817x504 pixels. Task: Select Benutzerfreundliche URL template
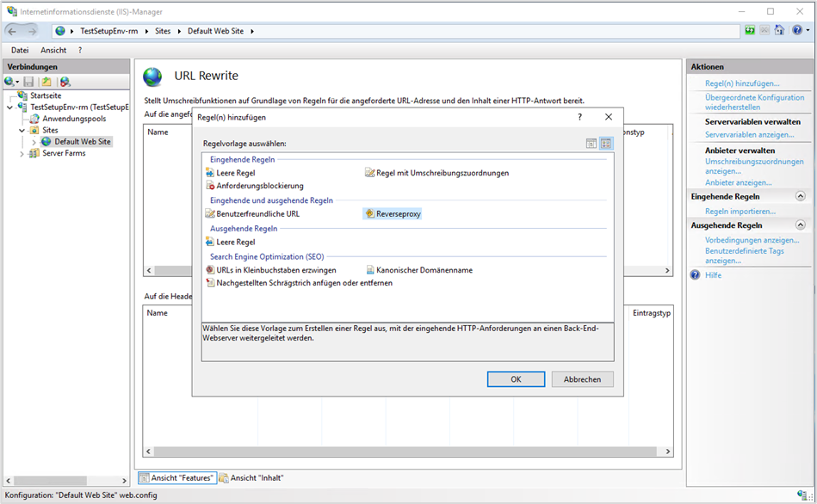pos(257,213)
